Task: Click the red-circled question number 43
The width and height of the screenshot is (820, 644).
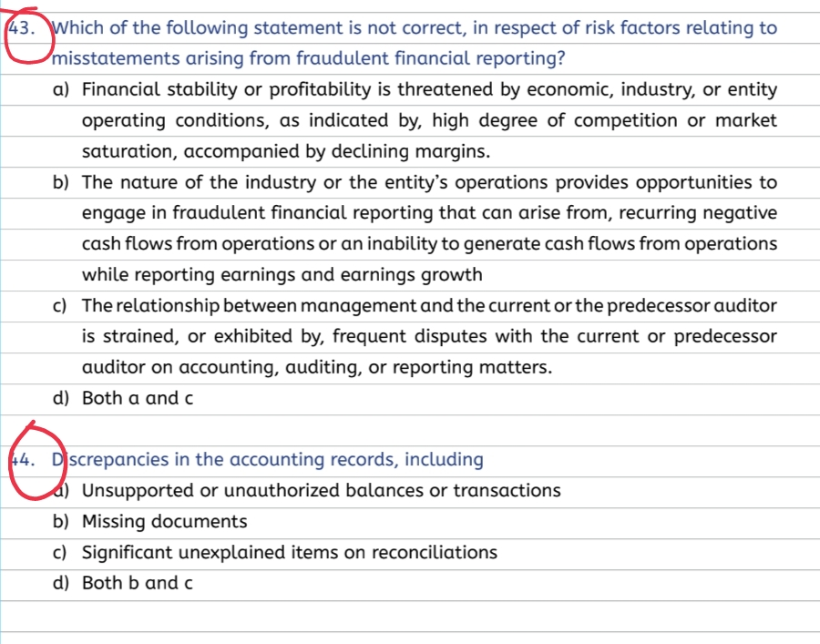Action: point(22,28)
